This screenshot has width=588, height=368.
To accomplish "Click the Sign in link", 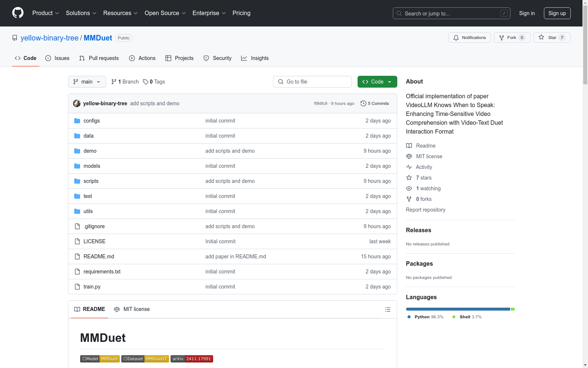I will coord(527,13).
